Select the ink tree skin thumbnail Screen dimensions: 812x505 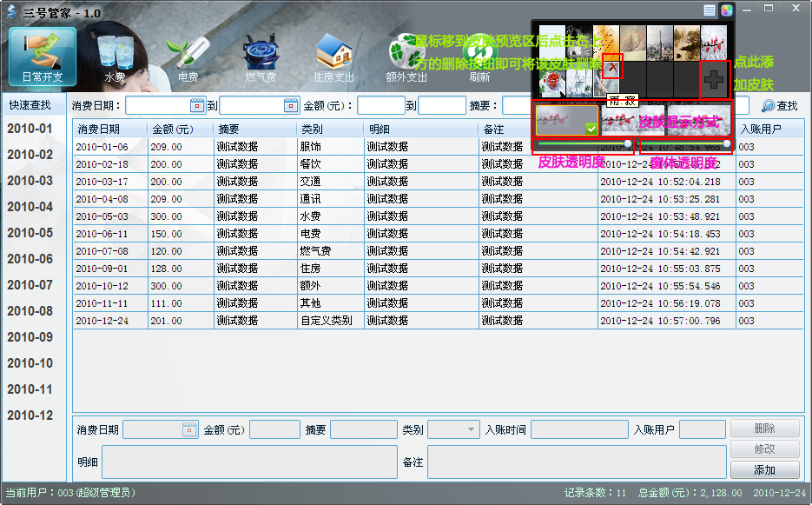(687, 42)
